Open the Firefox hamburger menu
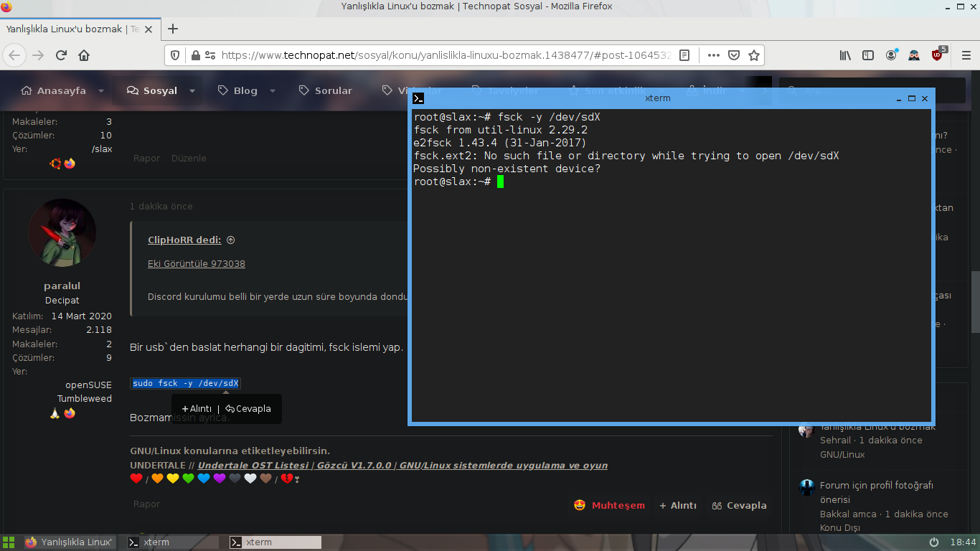Viewport: 980px width, 551px height. (x=966, y=55)
